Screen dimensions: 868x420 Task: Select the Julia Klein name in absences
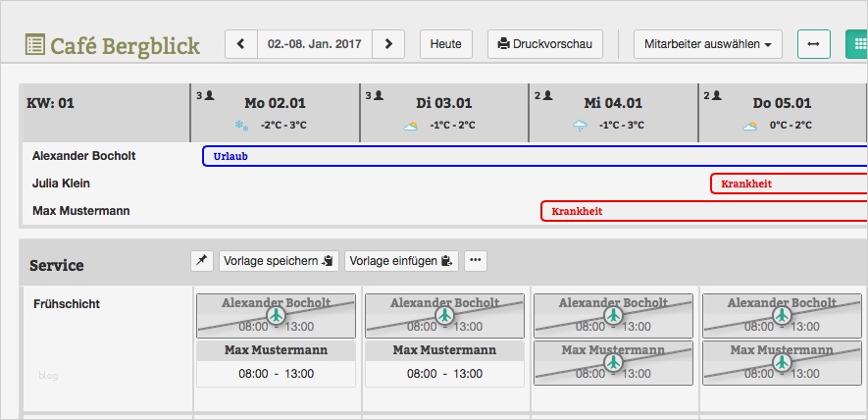[x=61, y=184]
